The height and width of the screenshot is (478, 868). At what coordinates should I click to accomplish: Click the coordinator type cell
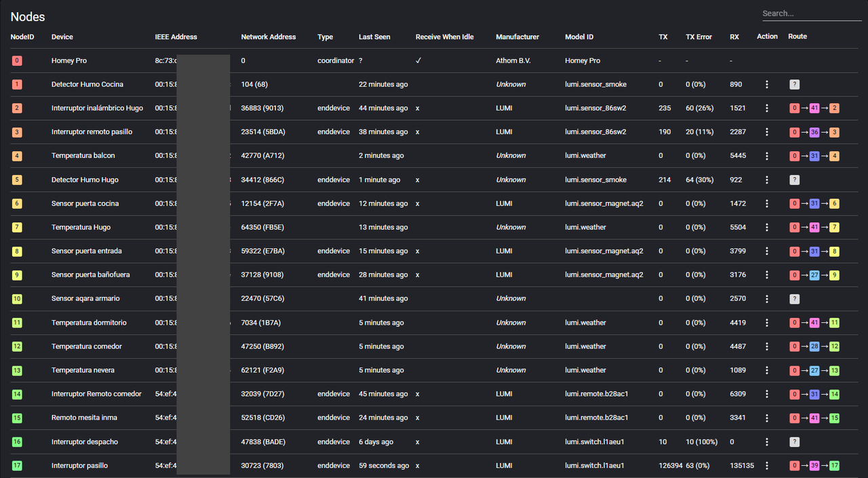pyautogui.click(x=336, y=61)
